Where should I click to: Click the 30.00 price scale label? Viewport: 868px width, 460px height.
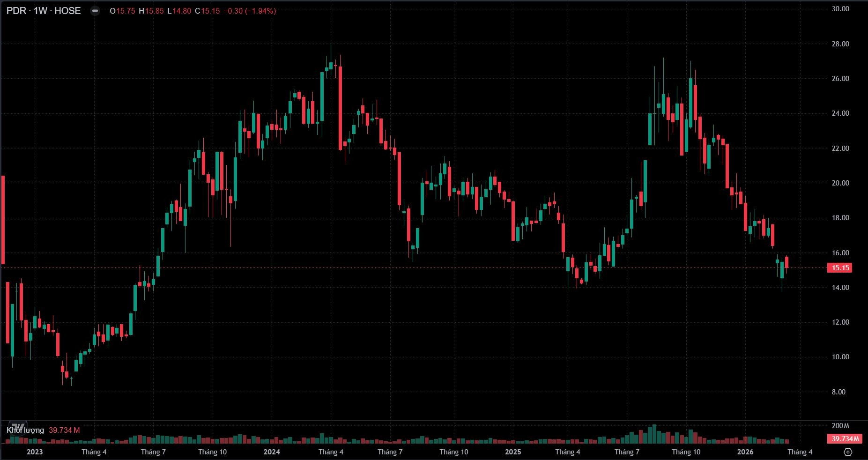pos(840,9)
